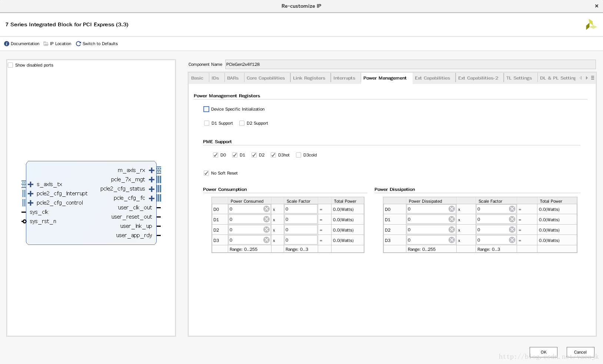Clear the D1 Power Consumed value
This screenshot has width=603, height=364.
click(x=266, y=219)
